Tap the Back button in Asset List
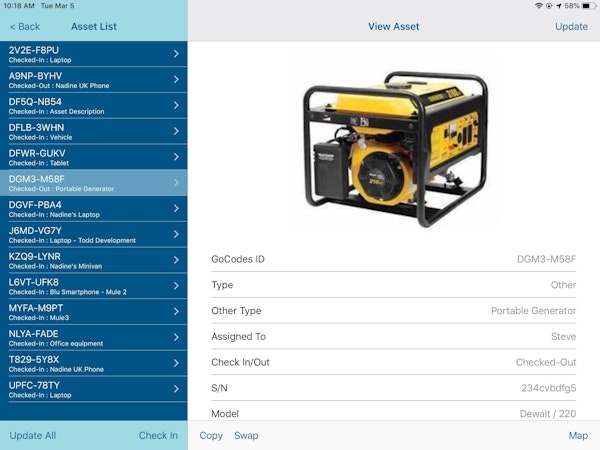600x450 pixels. tap(25, 26)
